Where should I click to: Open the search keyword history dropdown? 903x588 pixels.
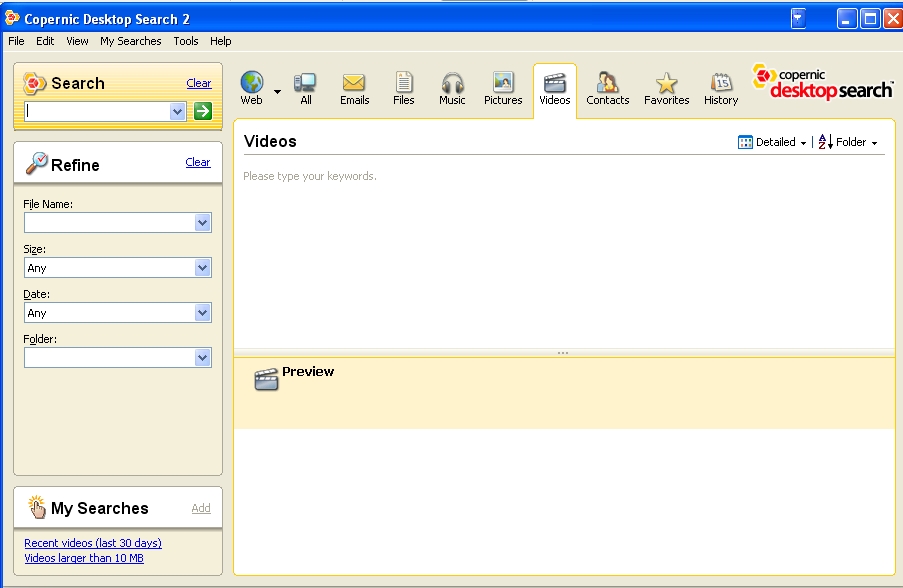click(x=177, y=111)
